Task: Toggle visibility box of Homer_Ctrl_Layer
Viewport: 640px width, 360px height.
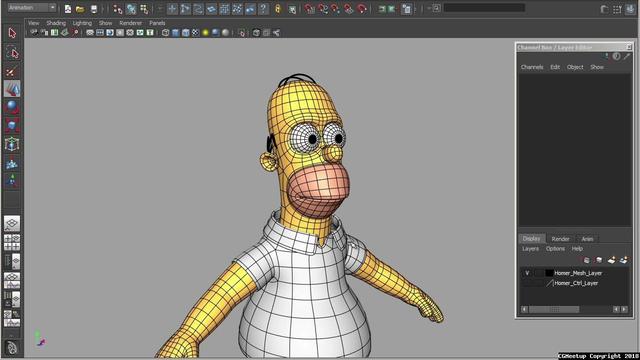Action: (527, 283)
